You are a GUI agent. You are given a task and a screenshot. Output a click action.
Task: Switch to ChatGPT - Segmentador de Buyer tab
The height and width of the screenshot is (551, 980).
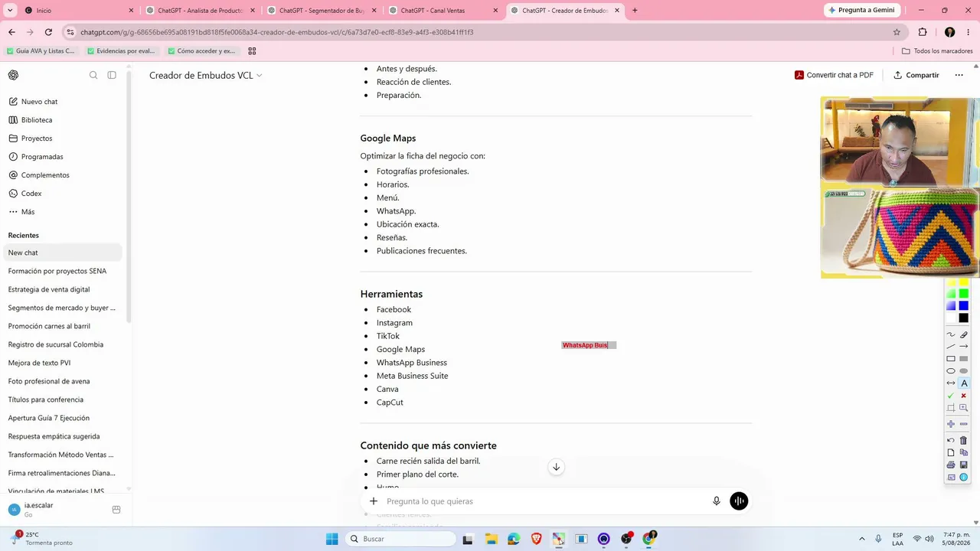point(323,11)
